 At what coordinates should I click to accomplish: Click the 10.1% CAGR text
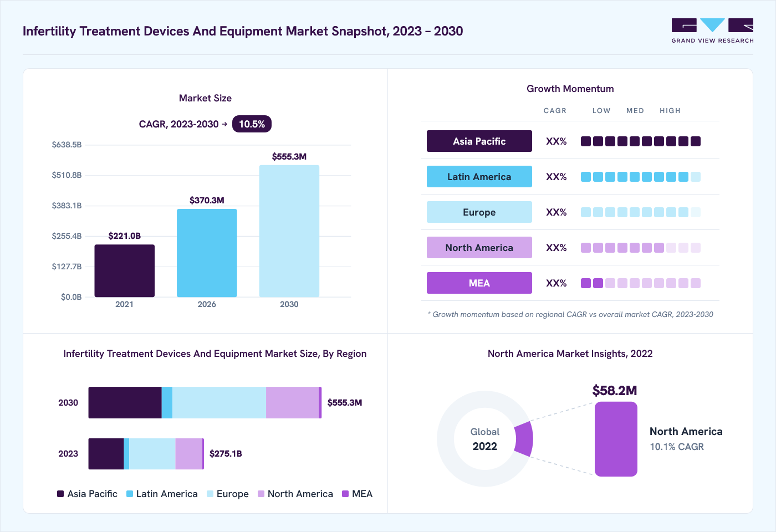[677, 447]
